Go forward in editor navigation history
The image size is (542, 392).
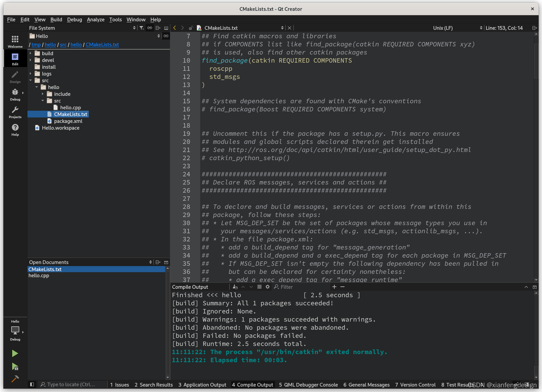(183, 28)
